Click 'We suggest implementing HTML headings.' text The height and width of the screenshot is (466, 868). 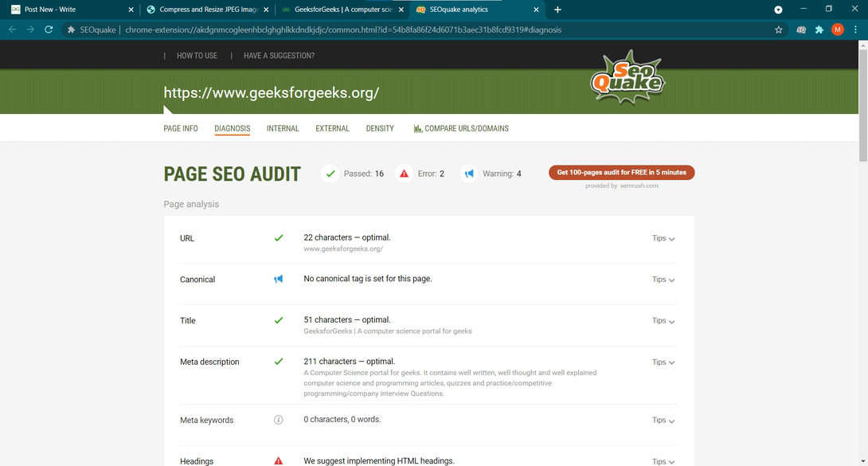379,461
